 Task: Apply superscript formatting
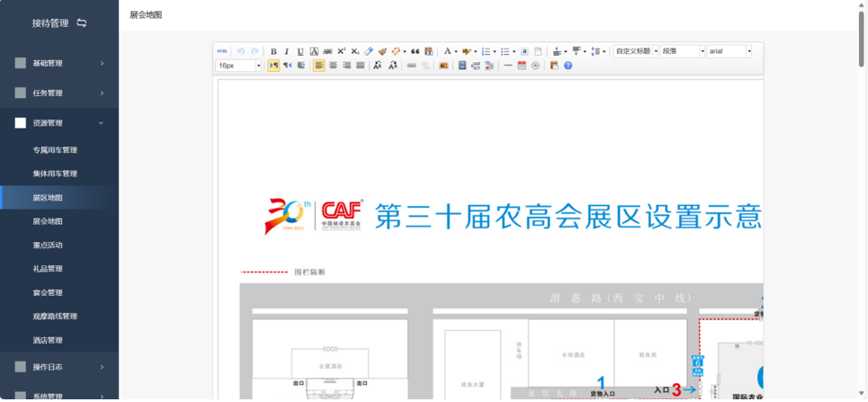tap(341, 51)
